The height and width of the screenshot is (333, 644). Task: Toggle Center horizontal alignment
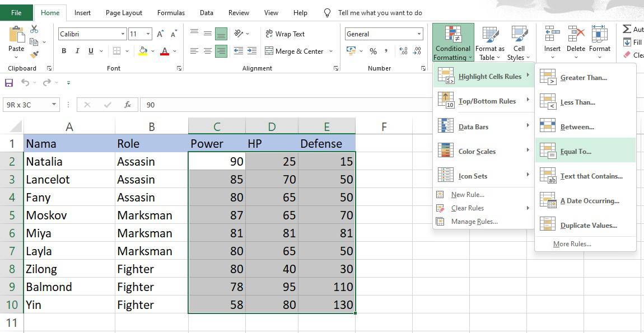coord(208,51)
